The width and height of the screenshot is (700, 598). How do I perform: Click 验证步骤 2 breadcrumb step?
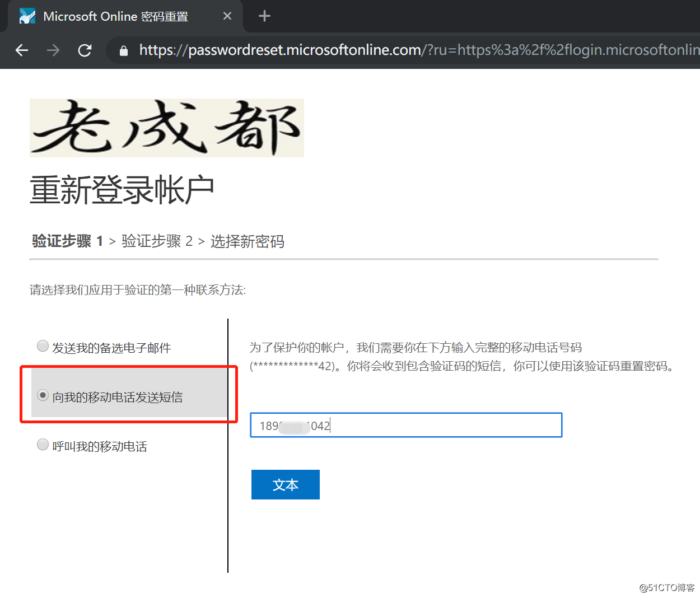coord(157,241)
